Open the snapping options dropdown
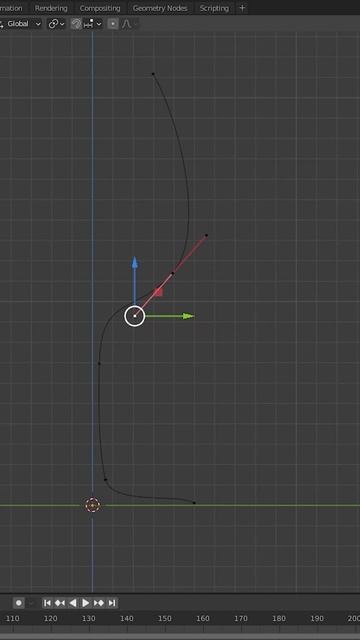The width and height of the screenshot is (360, 640). click(x=93, y=24)
